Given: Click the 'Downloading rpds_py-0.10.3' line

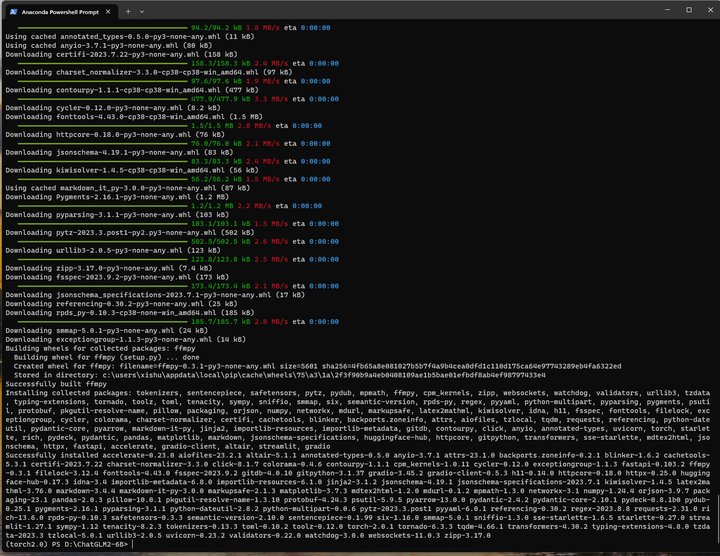Looking at the screenshot, I should click(x=132, y=313).
